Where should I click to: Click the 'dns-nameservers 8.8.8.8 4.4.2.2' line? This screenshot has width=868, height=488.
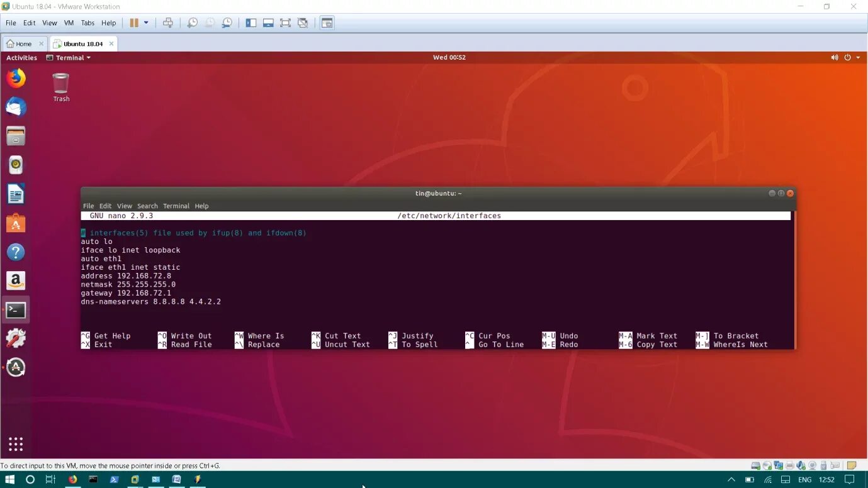(151, 302)
